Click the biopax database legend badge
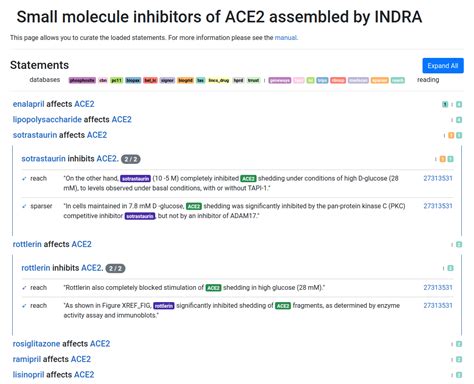The image size is (474, 384). 133,80
